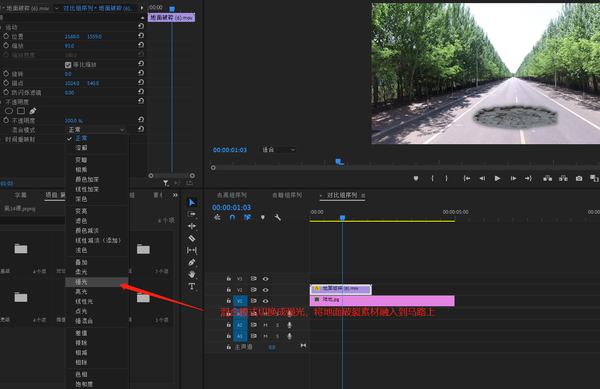Click the Export Frame camera icon
Screen dimensions: 600x389
(579, 178)
